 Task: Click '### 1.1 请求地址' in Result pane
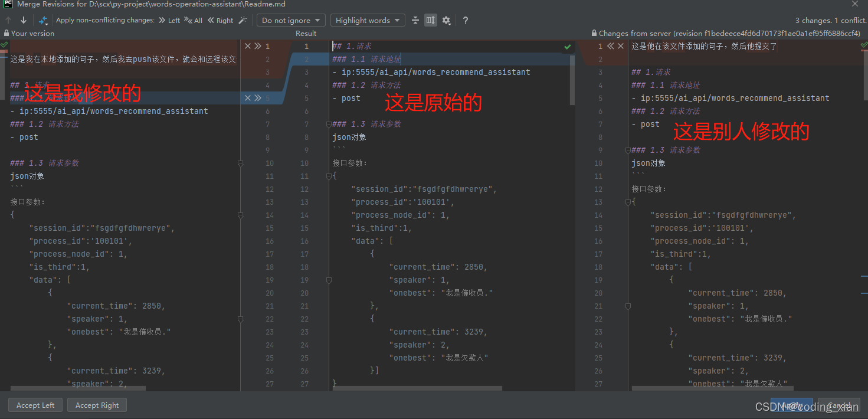point(366,59)
